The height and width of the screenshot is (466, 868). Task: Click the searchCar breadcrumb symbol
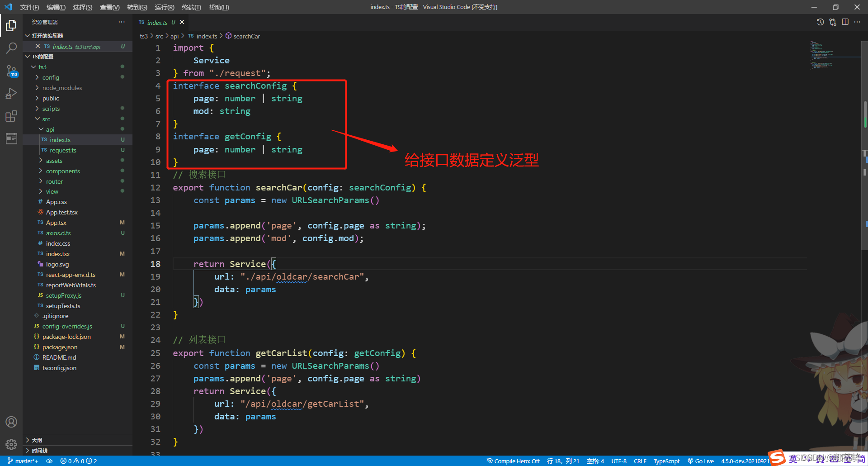(x=246, y=36)
